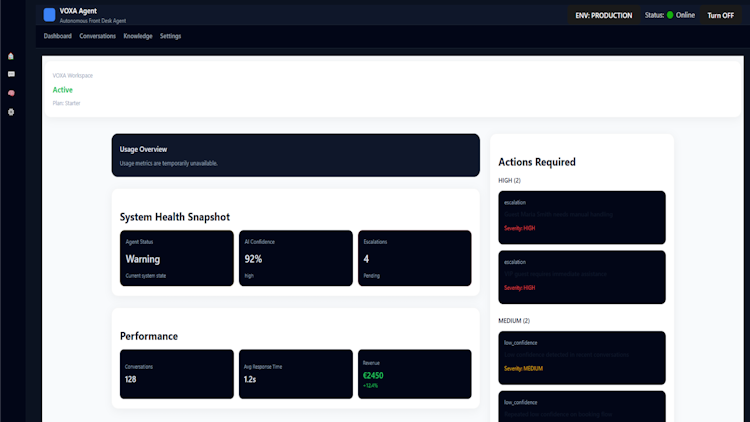The height and width of the screenshot is (422, 750).
Task: Open the home icon in sidebar
Action: click(11, 56)
